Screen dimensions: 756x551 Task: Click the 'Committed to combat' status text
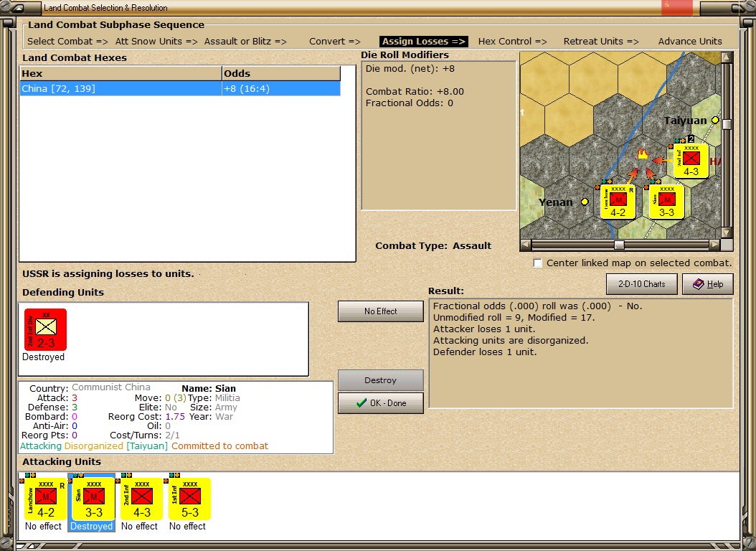pos(220,446)
